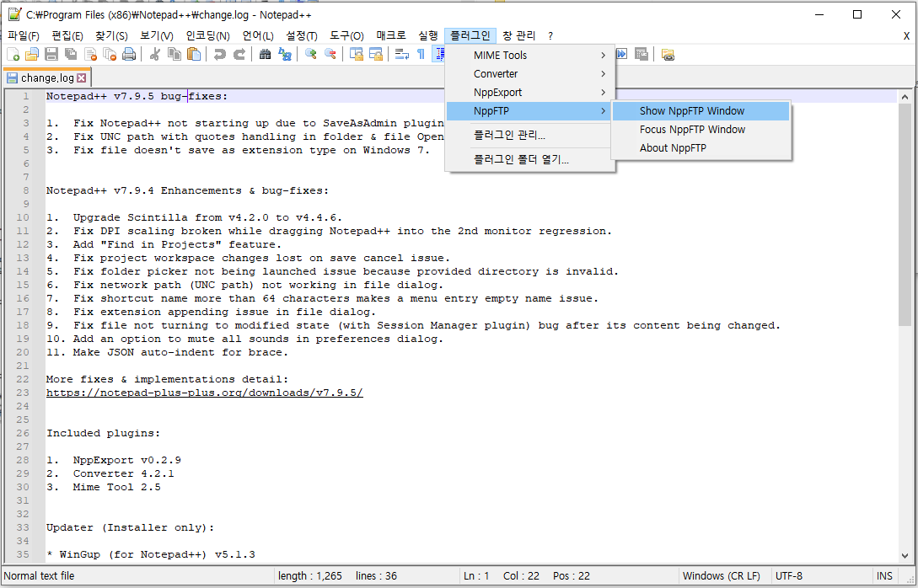Open the 찾기(S) menu
Screen dimensions: 918x588
tap(111, 35)
